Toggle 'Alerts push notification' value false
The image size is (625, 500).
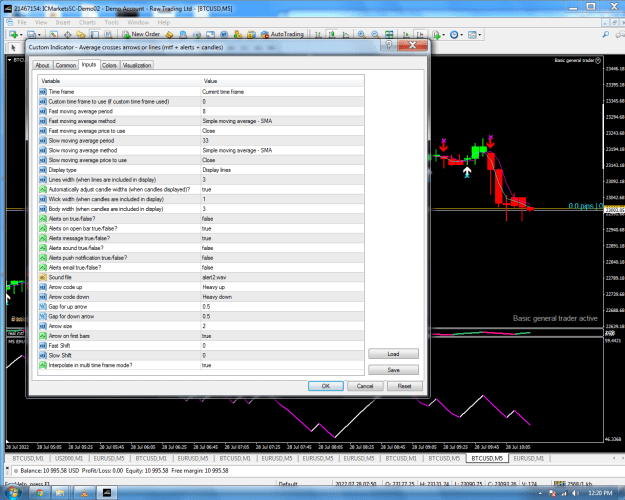coord(282,258)
